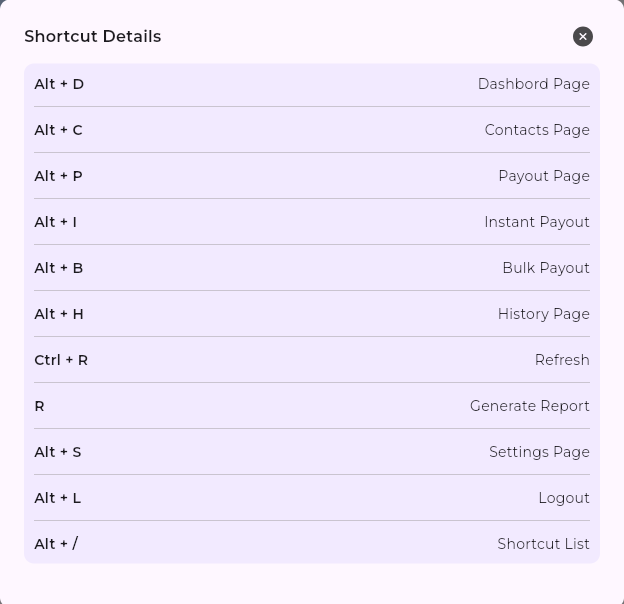The image size is (624, 604).
Task: Click the Ctrl + R shortcut key
Action: point(61,360)
